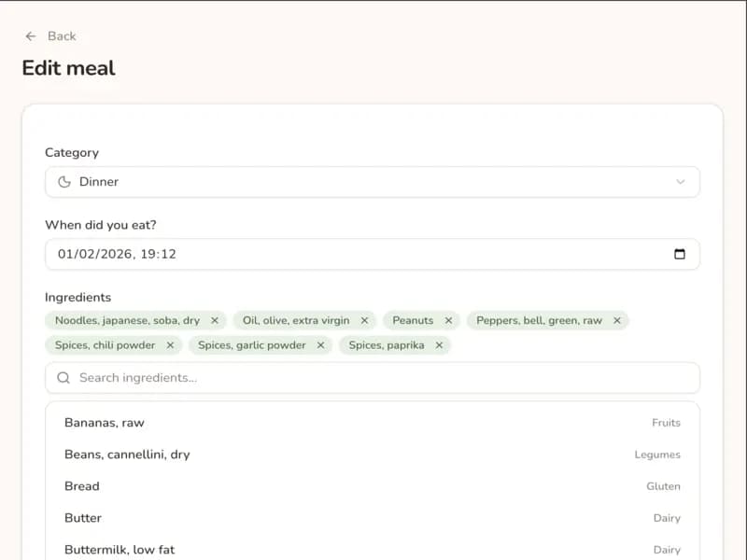Image resolution: width=747 pixels, height=560 pixels.
Task: Select Bananas, raw from the list
Action: 105,423
